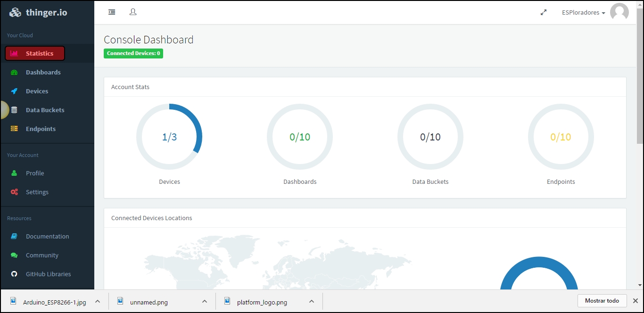644x313 pixels.
Task: Click the Profile person icon
Action: pyautogui.click(x=14, y=173)
